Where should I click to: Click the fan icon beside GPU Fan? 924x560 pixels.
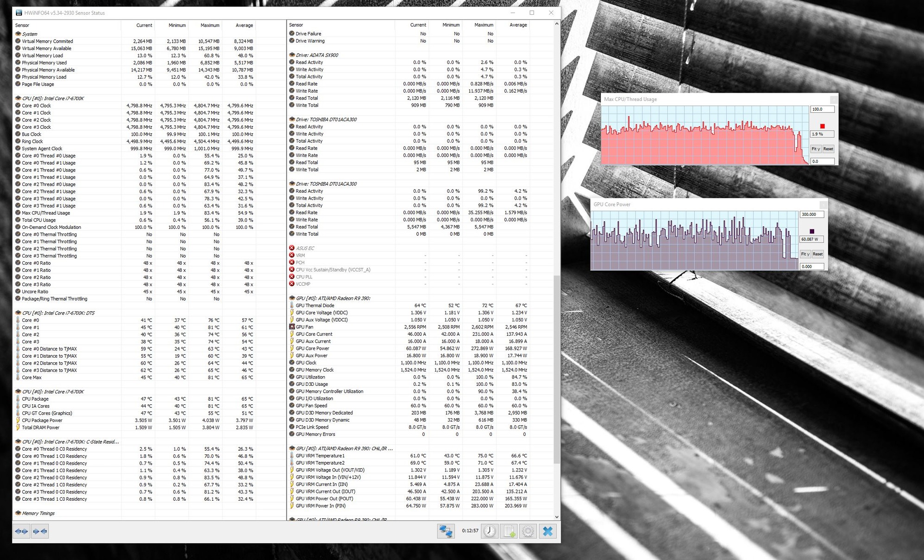point(292,327)
